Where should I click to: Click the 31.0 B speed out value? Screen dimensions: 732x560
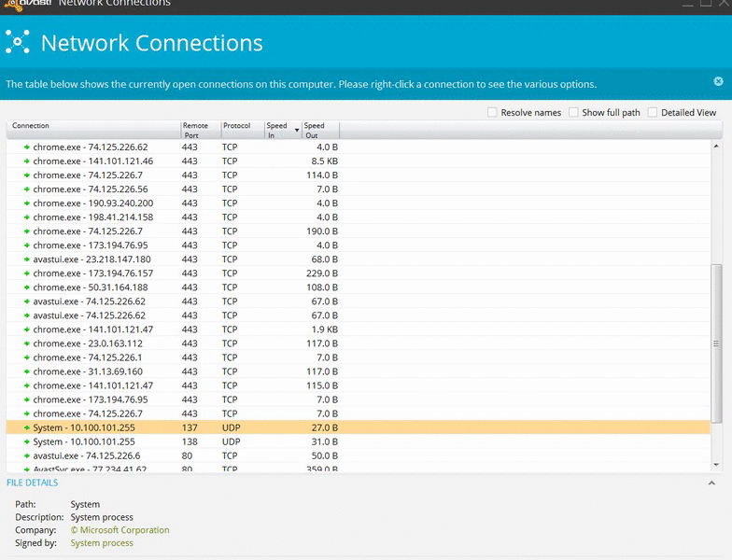tap(325, 441)
